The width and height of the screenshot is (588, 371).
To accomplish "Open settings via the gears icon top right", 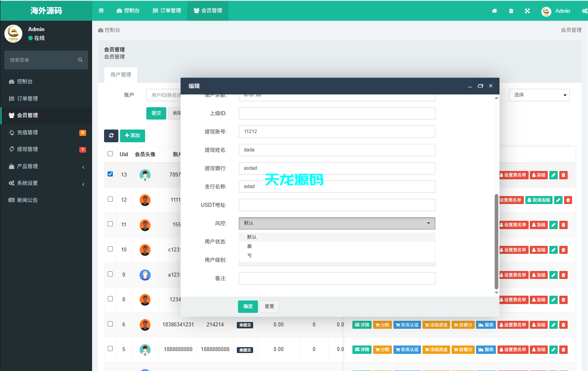I will click(x=585, y=11).
